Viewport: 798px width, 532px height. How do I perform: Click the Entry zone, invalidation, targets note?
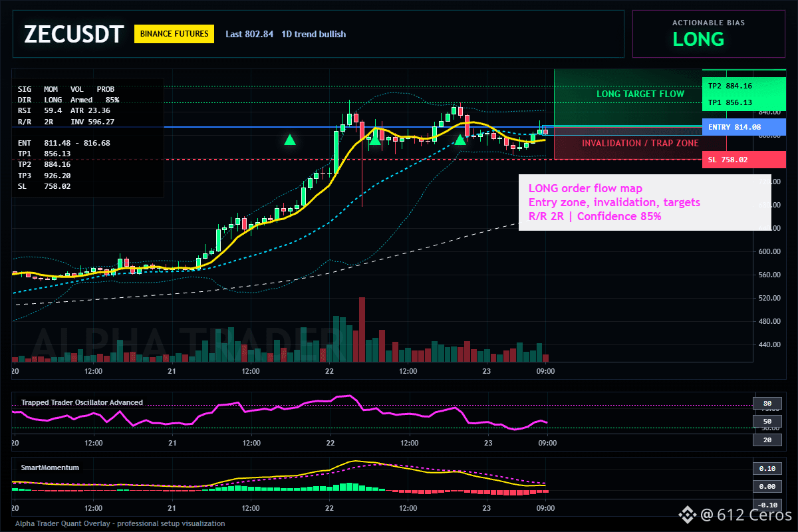pos(614,203)
